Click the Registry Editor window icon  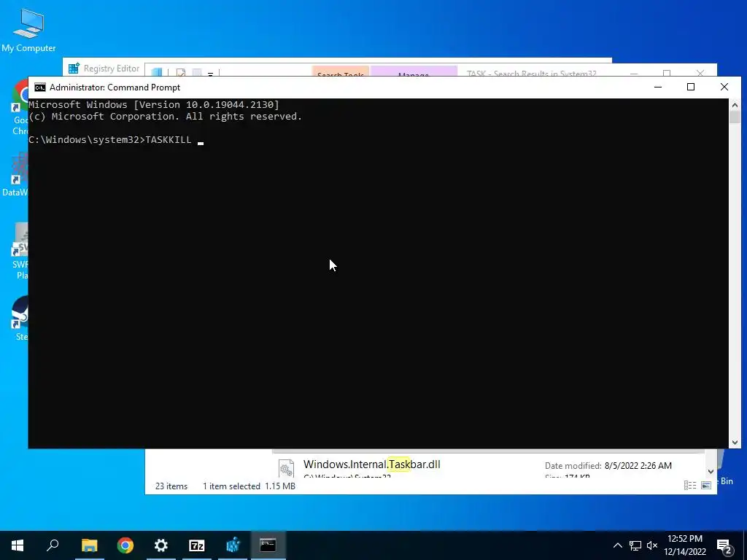[x=74, y=69]
